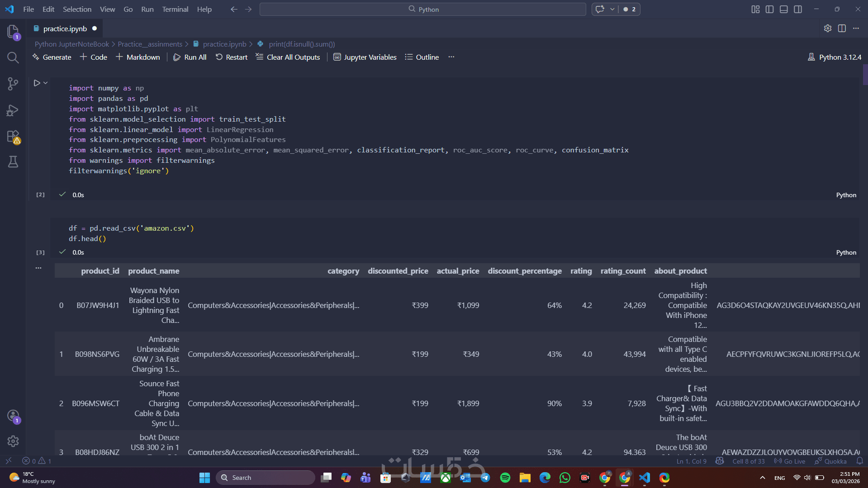Open notebook settings gear in editor toolbar

pyautogui.click(x=827, y=28)
